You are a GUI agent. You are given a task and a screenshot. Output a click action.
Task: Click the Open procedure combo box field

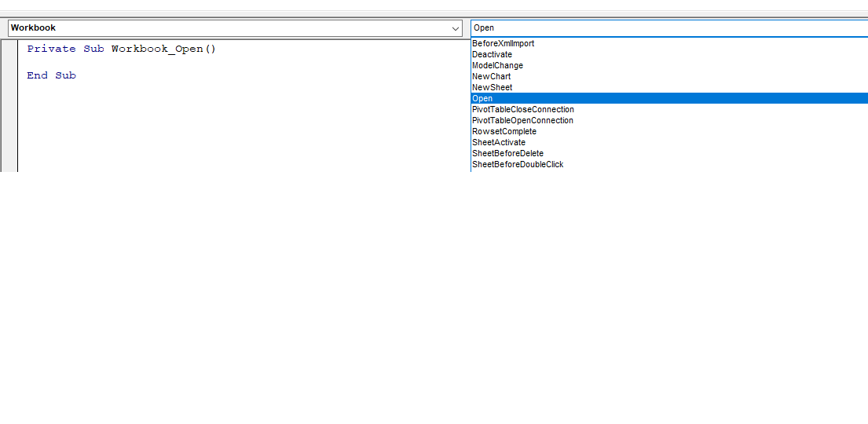coord(669,27)
